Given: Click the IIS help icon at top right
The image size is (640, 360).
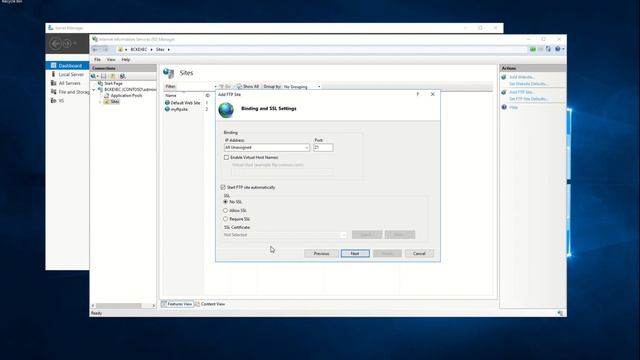Looking at the screenshot, I should pyautogui.click(x=558, y=49).
